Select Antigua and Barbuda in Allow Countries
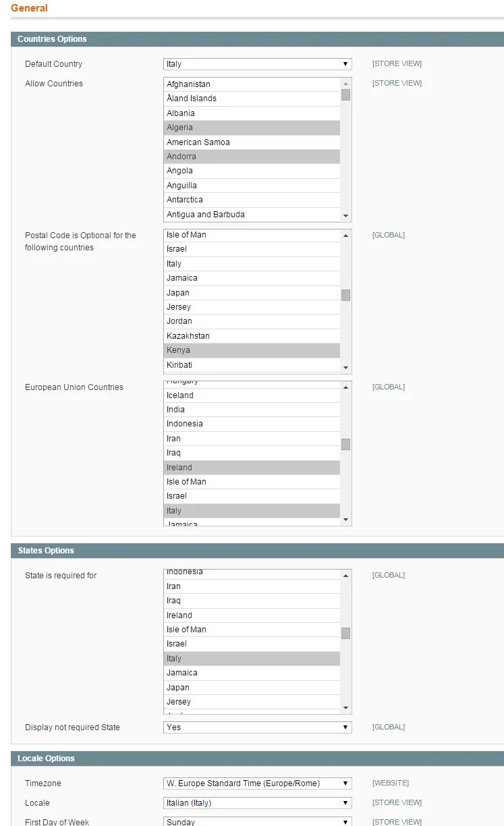This screenshot has height=826, width=504. coord(252,215)
